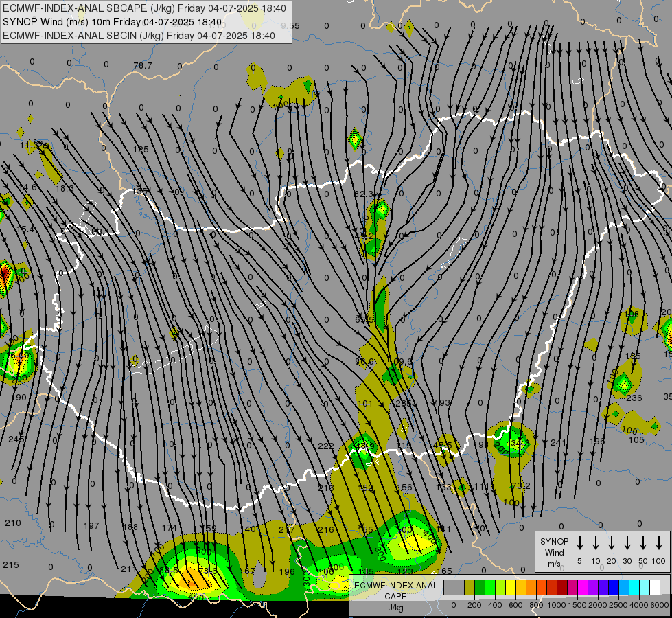Click the 20 m/s arrow in SYNOP Wind legend

(611, 543)
